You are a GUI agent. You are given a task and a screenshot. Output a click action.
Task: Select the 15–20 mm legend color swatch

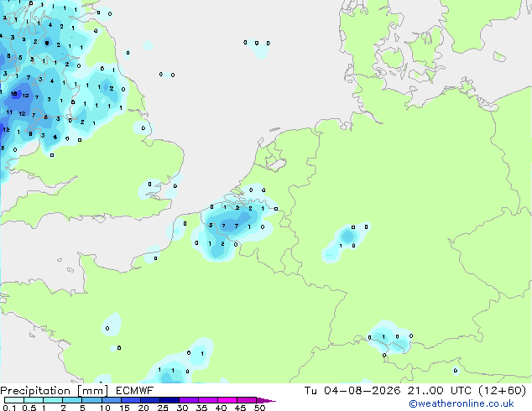131,400
